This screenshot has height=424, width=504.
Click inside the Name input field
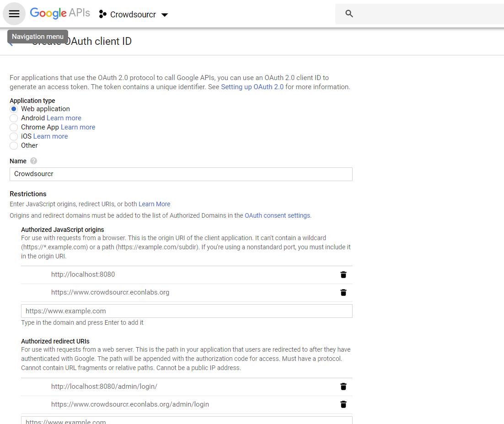(x=181, y=174)
